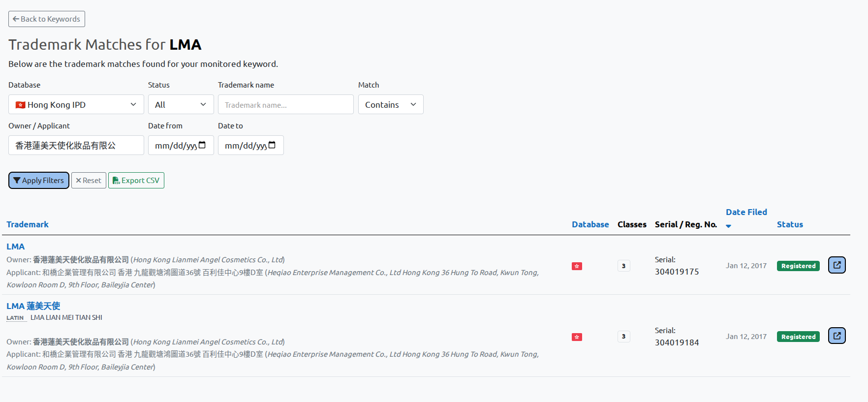The width and height of the screenshot is (868, 402).
Task: Select serial number 304019175 text
Action: pyautogui.click(x=677, y=272)
